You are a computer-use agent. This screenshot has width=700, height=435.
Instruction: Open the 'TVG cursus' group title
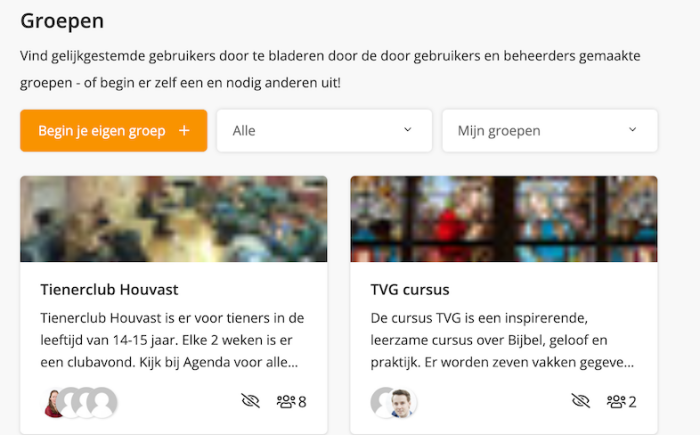pos(410,289)
